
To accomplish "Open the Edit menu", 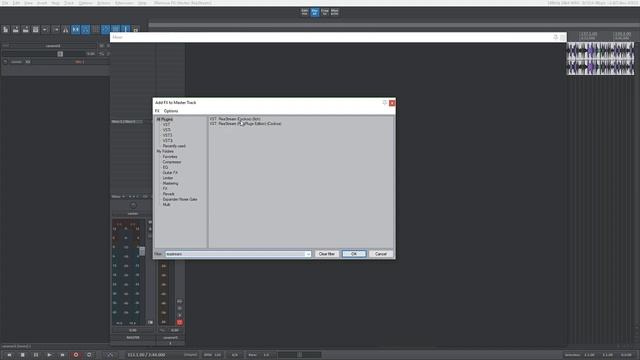I will [x=16, y=3].
